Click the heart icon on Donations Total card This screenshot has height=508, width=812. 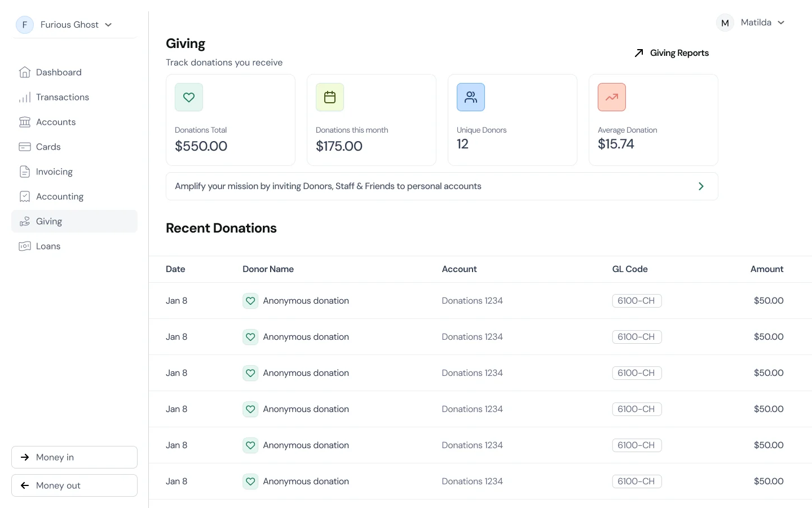[188, 97]
